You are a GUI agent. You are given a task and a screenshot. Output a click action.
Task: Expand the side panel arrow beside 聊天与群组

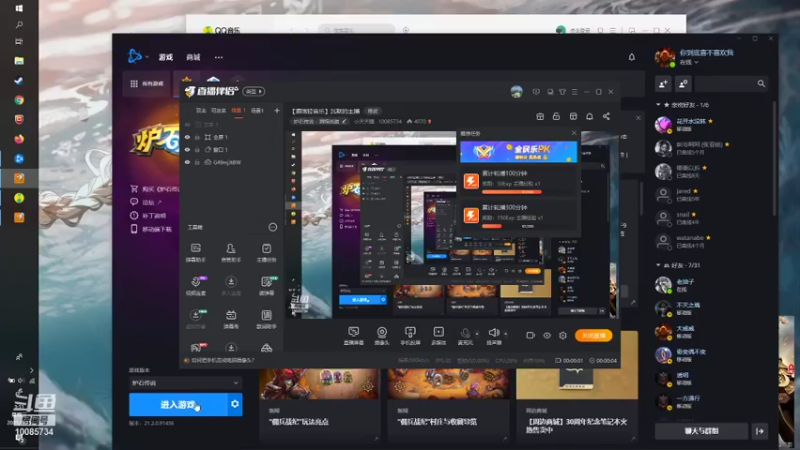[760, 431]
